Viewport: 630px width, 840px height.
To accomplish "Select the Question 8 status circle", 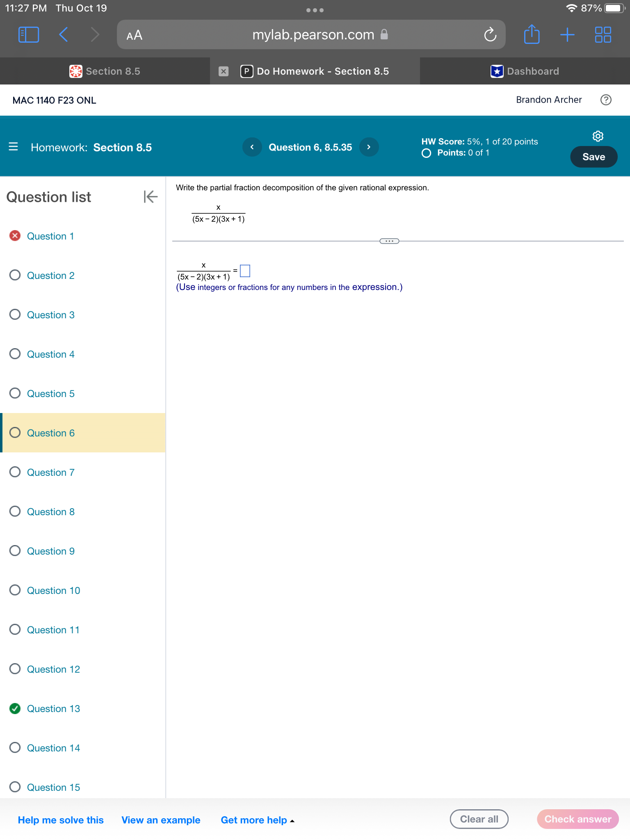I will [15, 511].
